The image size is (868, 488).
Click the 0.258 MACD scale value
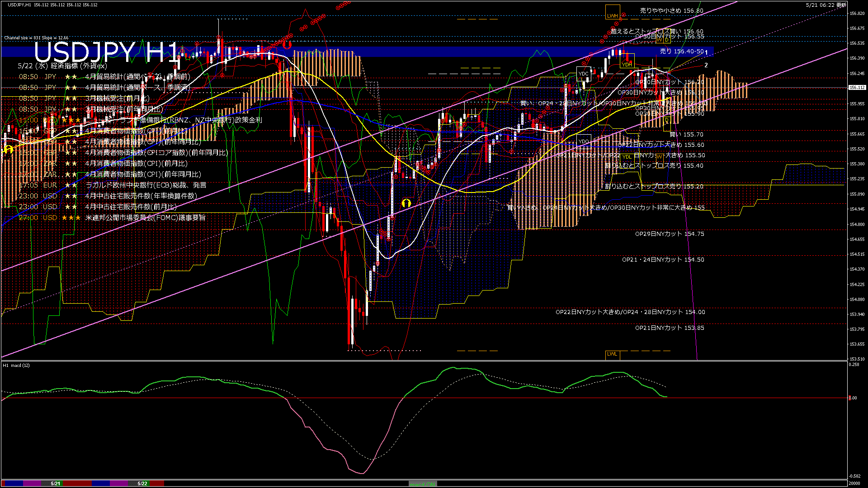(854, 364)
